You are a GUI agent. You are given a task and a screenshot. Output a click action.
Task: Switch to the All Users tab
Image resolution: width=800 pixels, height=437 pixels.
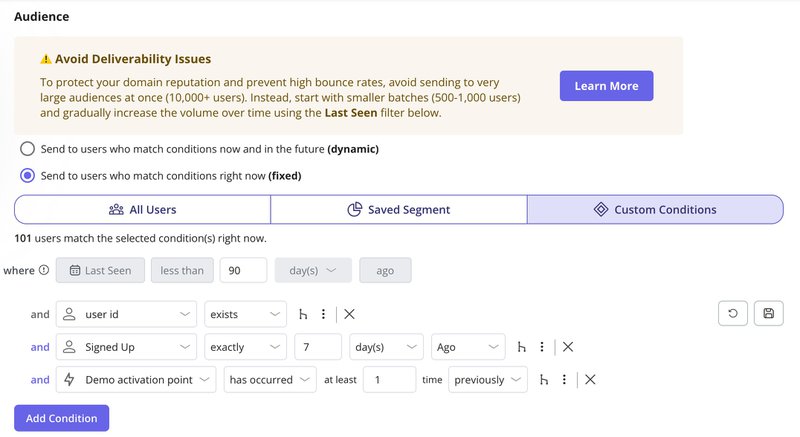142,210
